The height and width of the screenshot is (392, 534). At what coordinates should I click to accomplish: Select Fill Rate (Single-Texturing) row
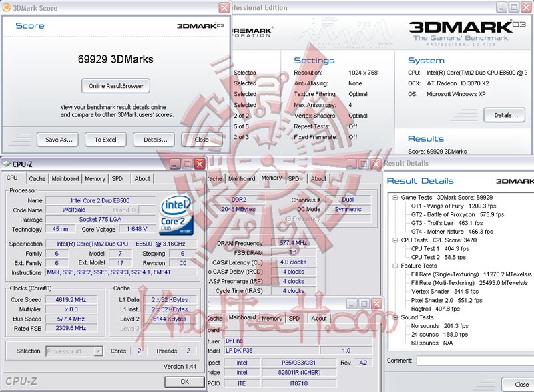coord(471,274)
